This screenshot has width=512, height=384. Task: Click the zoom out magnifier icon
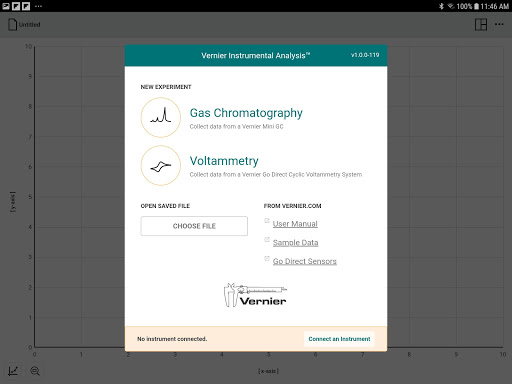(35, 371)
